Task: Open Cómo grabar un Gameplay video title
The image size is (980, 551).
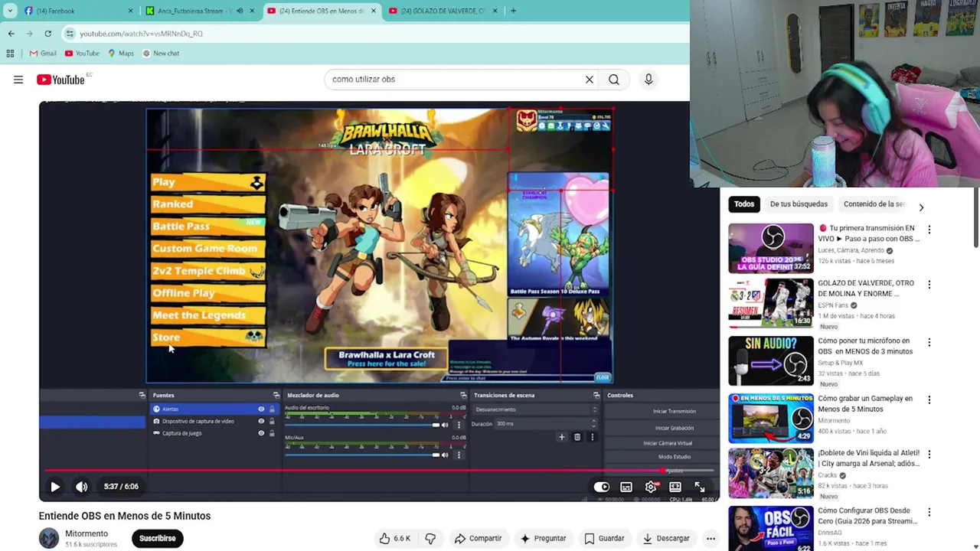Action: coord(865,403)
